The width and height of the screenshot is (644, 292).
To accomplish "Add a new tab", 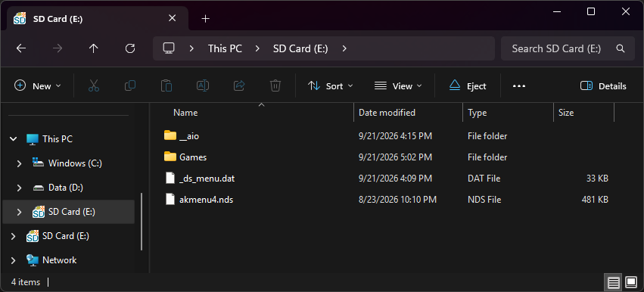I will (x=206, y=18).
